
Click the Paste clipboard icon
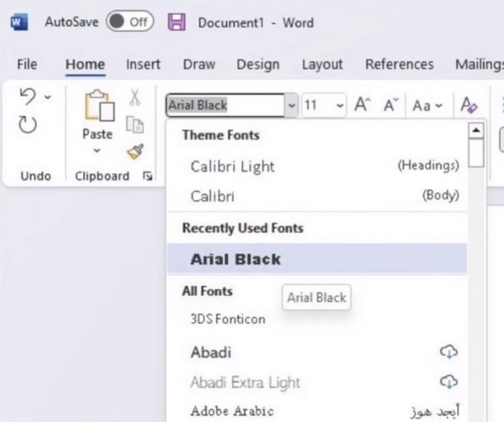coord(99,106)
